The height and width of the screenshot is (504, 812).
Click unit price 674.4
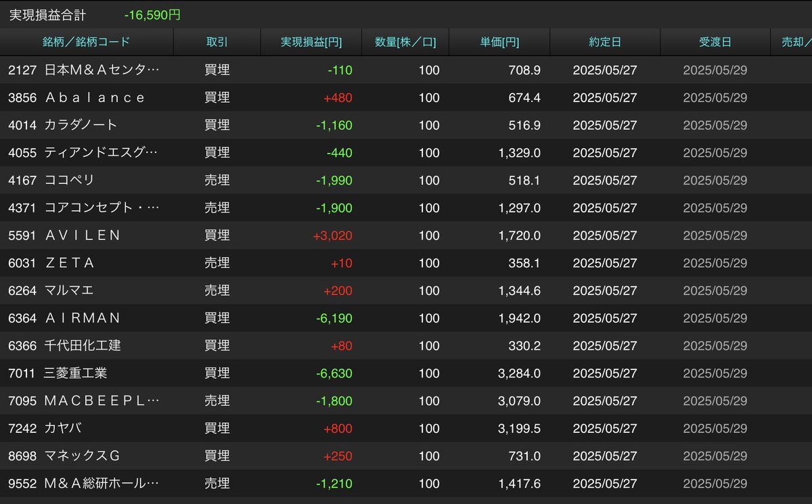coord(524,97)
